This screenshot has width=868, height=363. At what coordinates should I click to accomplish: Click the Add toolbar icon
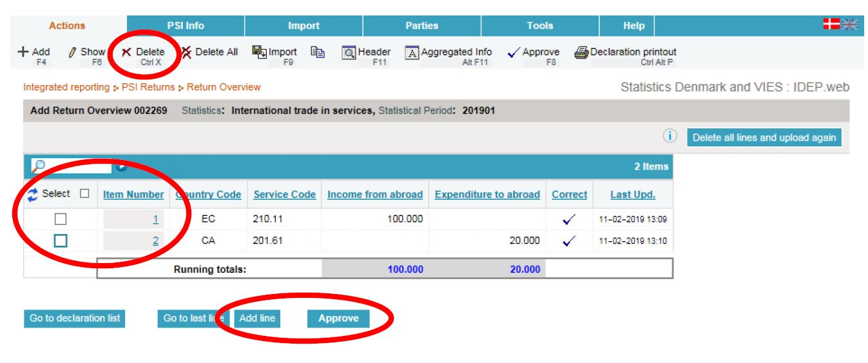(x=24, y=52)
